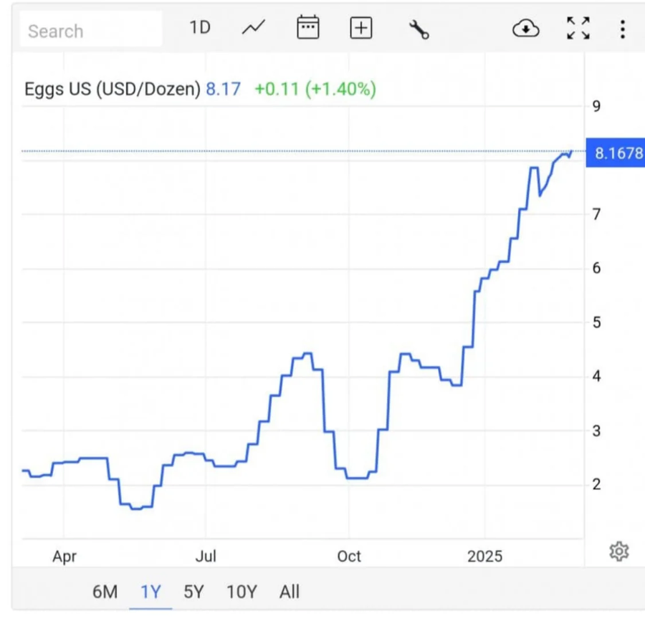645x644 pixels.
Task: Click the +0.11 (+1.40%) change value
Action: coord(315,90)
